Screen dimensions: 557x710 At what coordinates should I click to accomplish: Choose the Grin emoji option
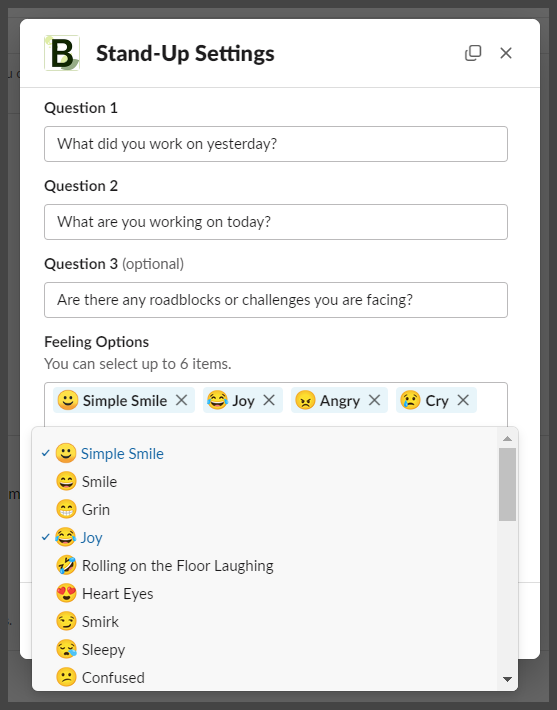(x=264, y=509)
